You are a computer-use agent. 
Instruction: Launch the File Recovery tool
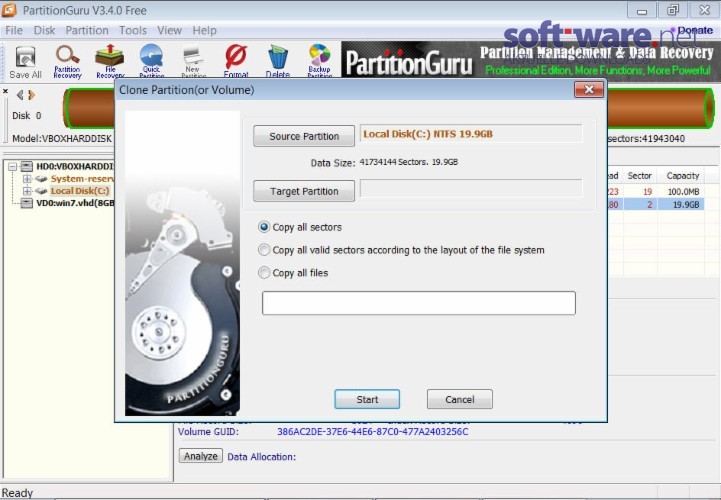click(x=110, y=61)
